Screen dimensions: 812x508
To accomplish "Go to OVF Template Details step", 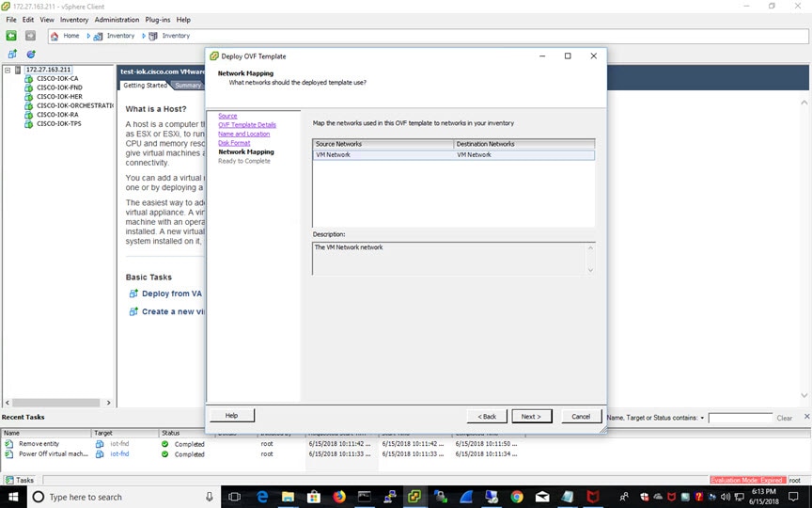I will [x=247, y=125].
